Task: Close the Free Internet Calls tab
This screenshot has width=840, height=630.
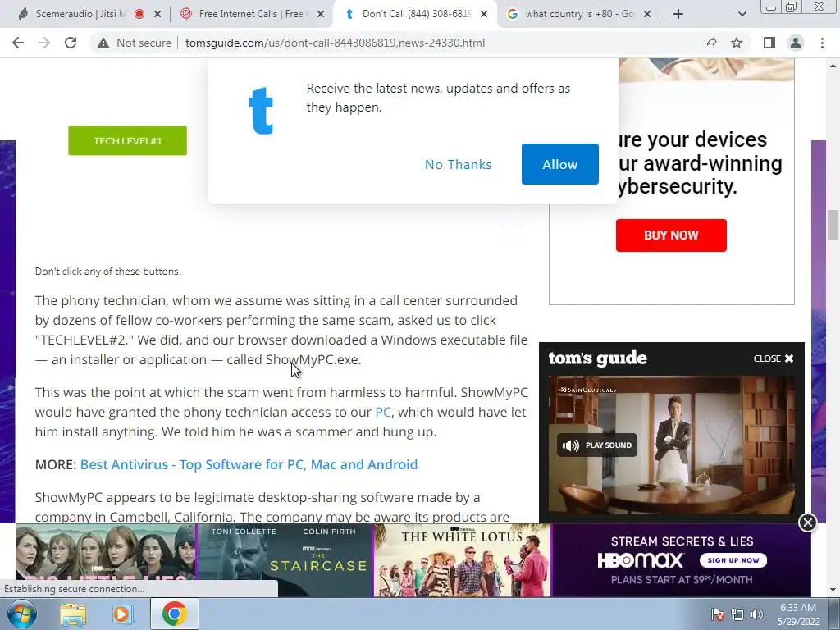Action: [321, 14]
